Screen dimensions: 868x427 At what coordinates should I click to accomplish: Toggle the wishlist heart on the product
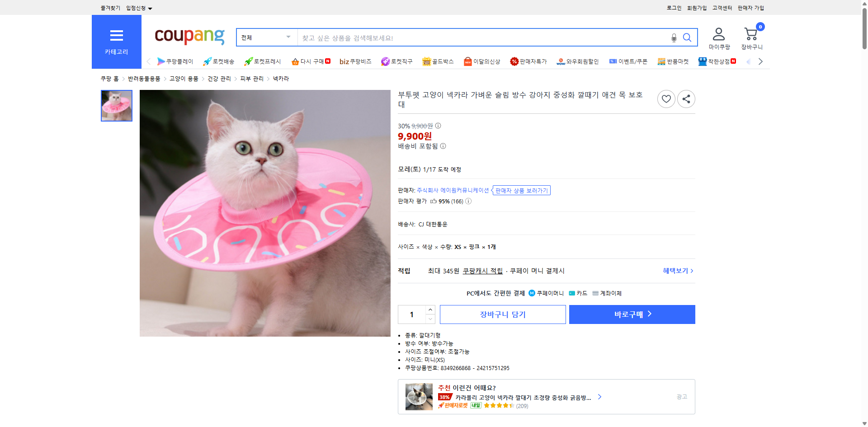666,99
